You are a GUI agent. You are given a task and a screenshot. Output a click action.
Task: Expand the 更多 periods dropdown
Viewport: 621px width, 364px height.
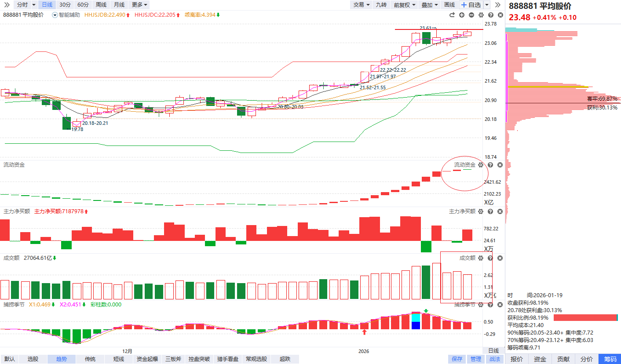coord(140,5)
